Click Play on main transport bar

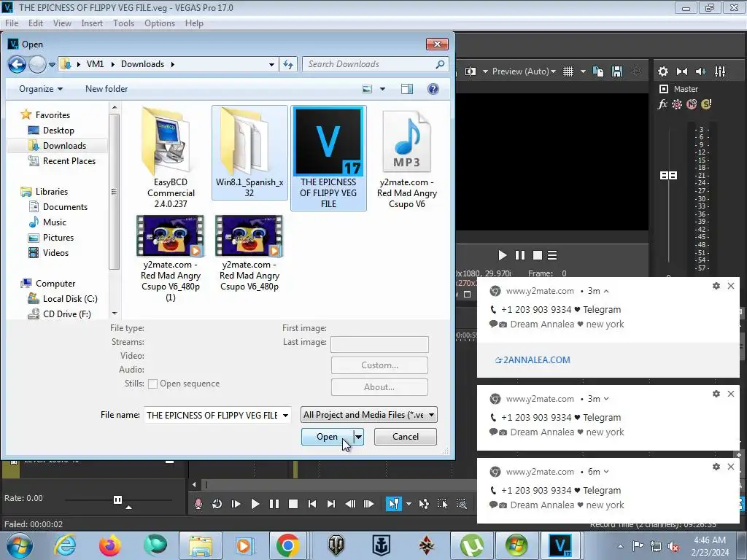(x=255, y=504)
